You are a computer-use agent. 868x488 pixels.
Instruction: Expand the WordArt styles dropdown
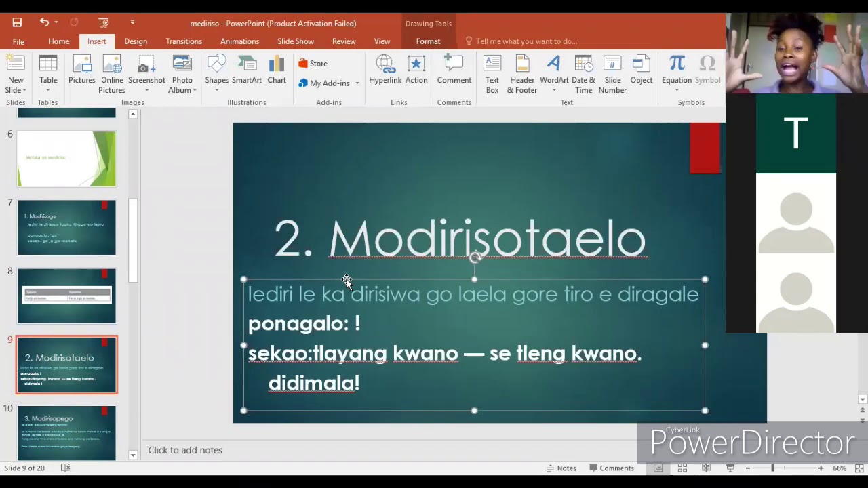click(554, 91)
